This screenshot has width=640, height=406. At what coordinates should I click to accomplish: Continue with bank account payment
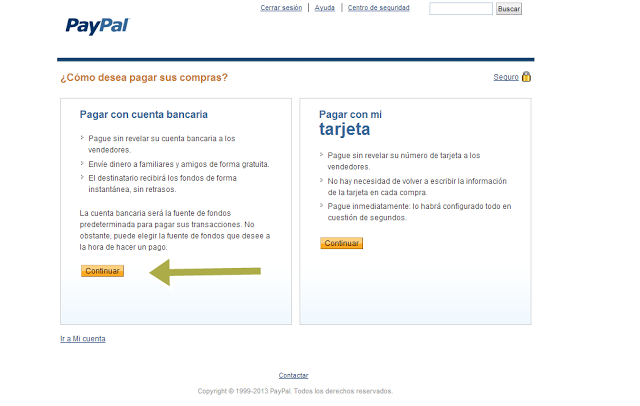point(102,271)
